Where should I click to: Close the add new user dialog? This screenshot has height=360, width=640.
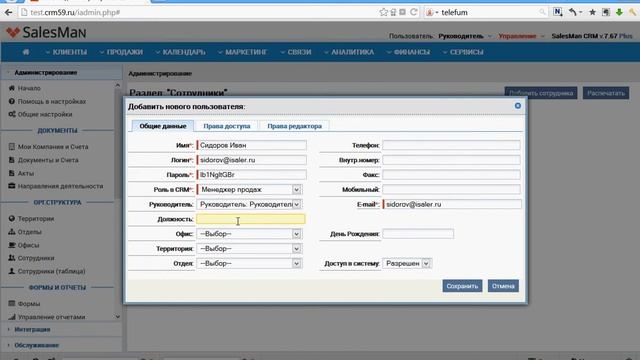(518, 106)
